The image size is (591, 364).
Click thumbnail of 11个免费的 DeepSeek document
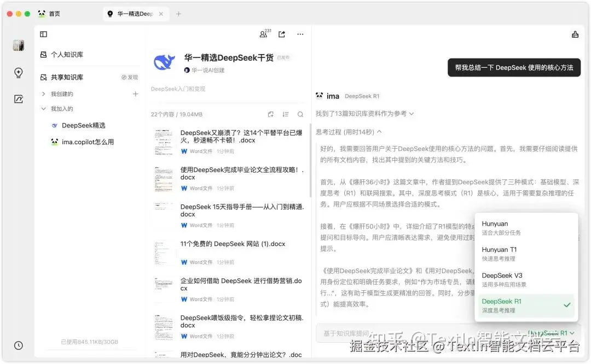[x=164, y=253]
